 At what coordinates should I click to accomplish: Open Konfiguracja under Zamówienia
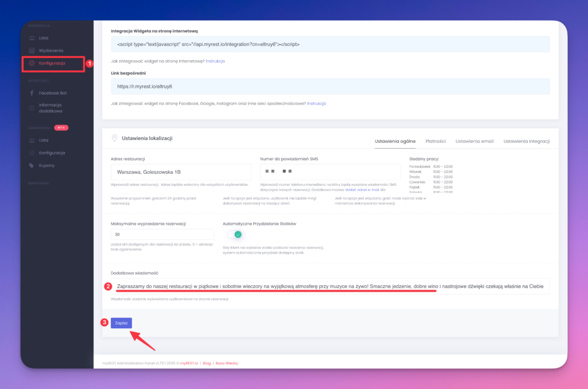[52, 153]
